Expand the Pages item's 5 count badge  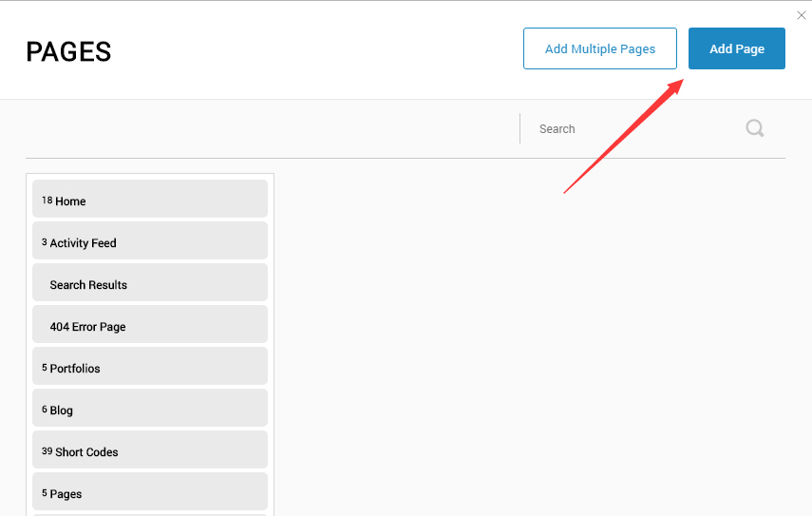click(x=44, y=493)
